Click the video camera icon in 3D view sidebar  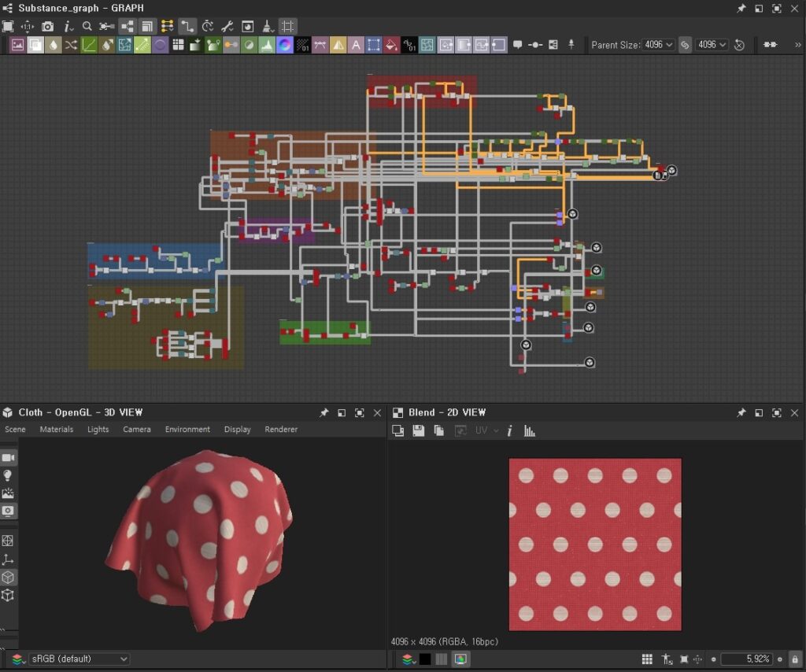tap(9, 457)
